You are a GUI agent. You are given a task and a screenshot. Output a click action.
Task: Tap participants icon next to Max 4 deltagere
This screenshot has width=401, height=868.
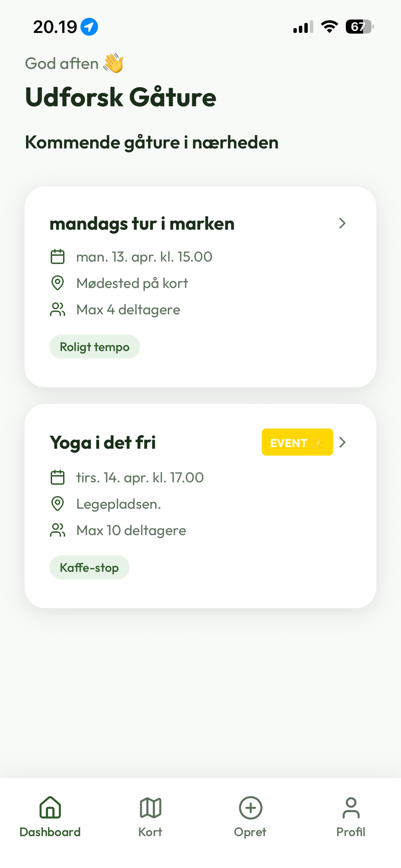click(57, 309)
